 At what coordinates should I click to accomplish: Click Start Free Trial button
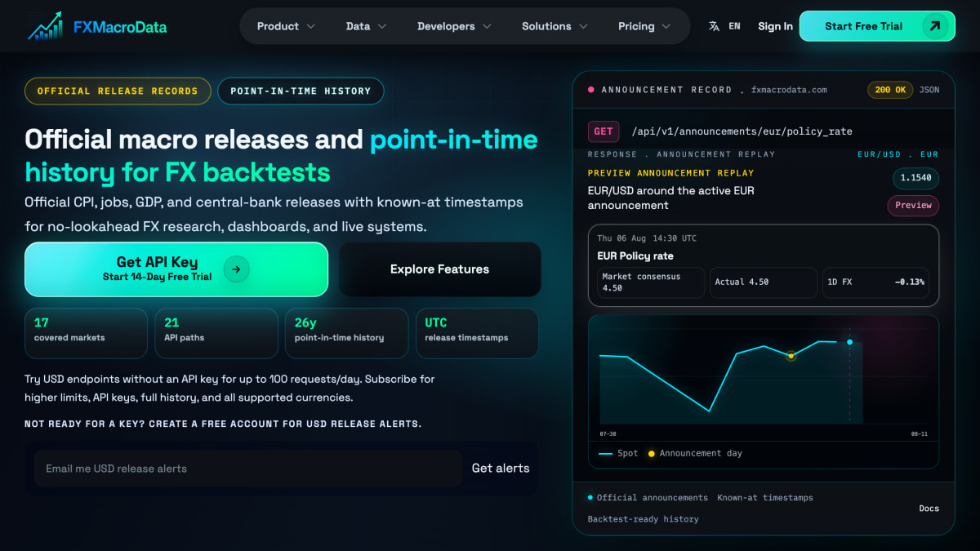coord(877,26)
